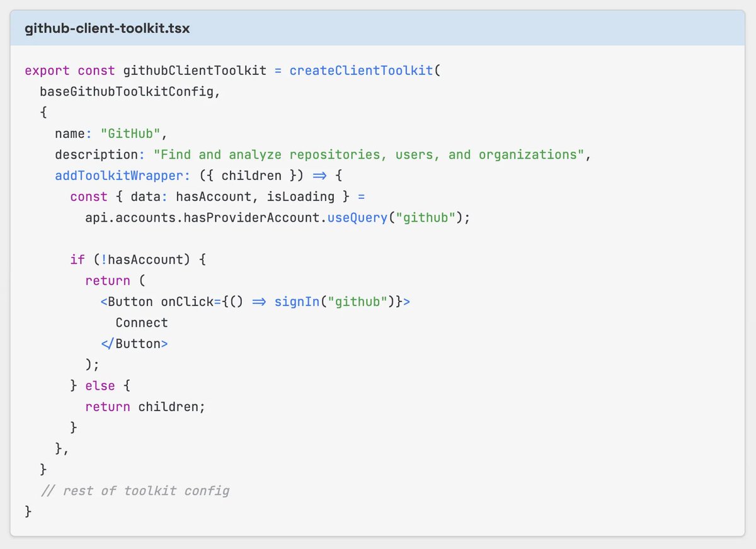Click the "return children;" statement
Image resolution: width=756 pixels, height=549 pixels.
click(x=146, y=407)
